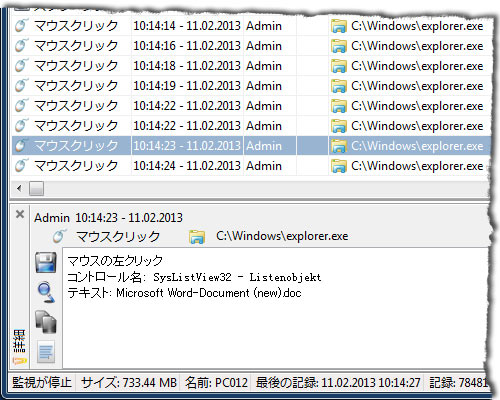Image resolution: width=500 pixels, height=400 pixels.
Task: Click the explorer folder icon in details header
Action: point(196,236)
